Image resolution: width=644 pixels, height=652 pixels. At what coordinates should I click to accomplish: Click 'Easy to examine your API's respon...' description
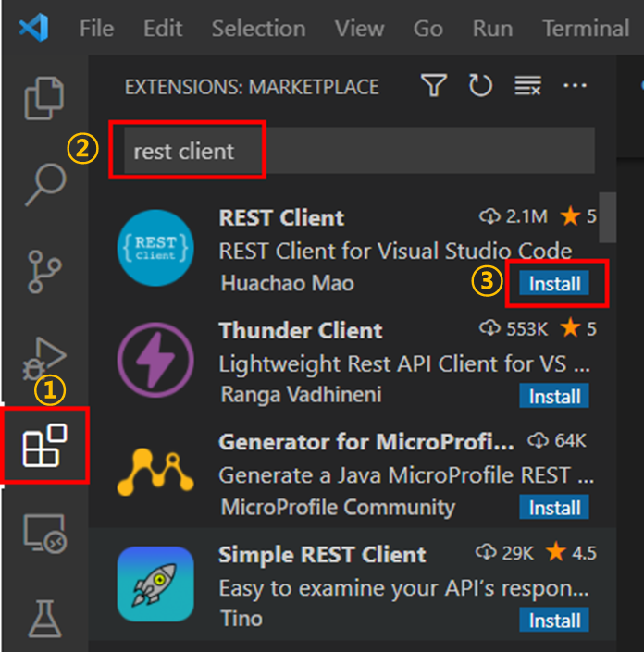(x=404, y=588)
